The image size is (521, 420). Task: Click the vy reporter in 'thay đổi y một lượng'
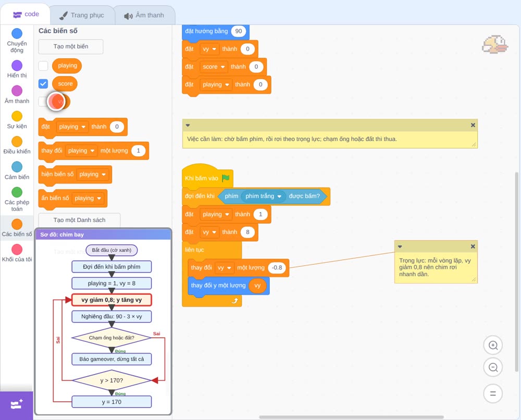click(257, 286)
